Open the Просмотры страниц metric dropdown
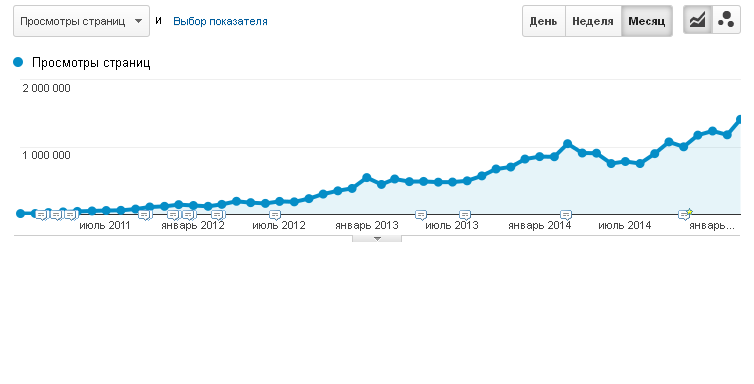 (81, 21)
